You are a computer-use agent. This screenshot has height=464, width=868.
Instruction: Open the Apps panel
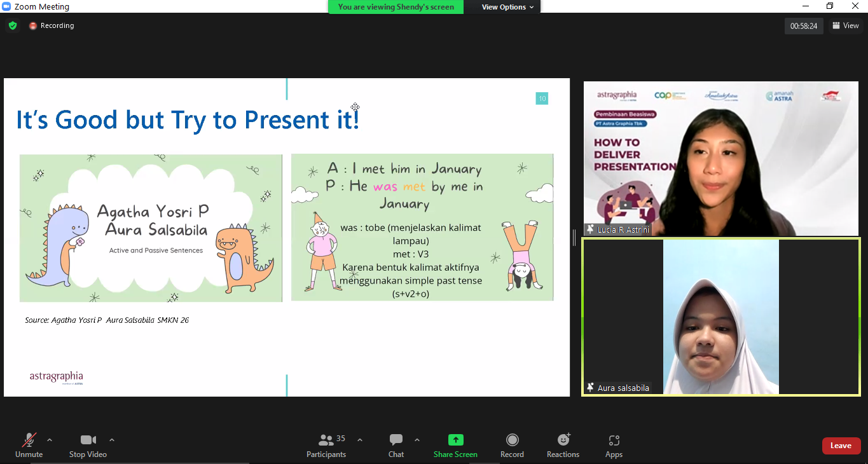(614, 445)
